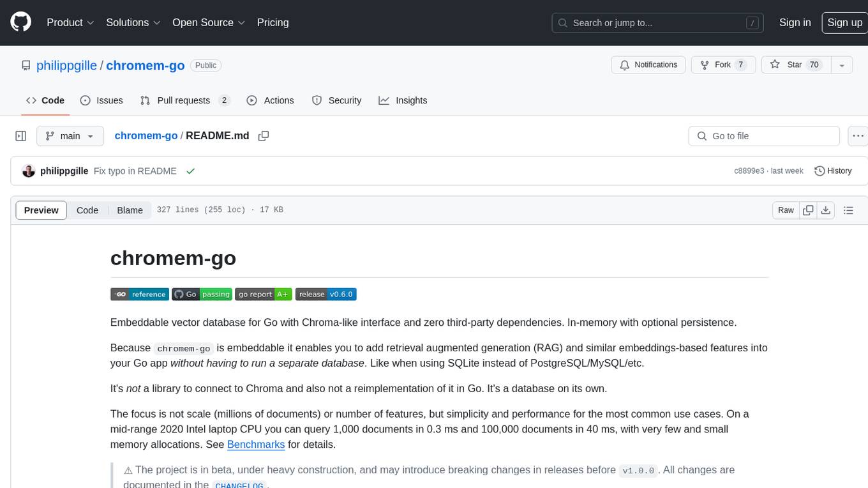The image size is (868, 488).
Task: Click the Sign in link
Action: [795, 22]
